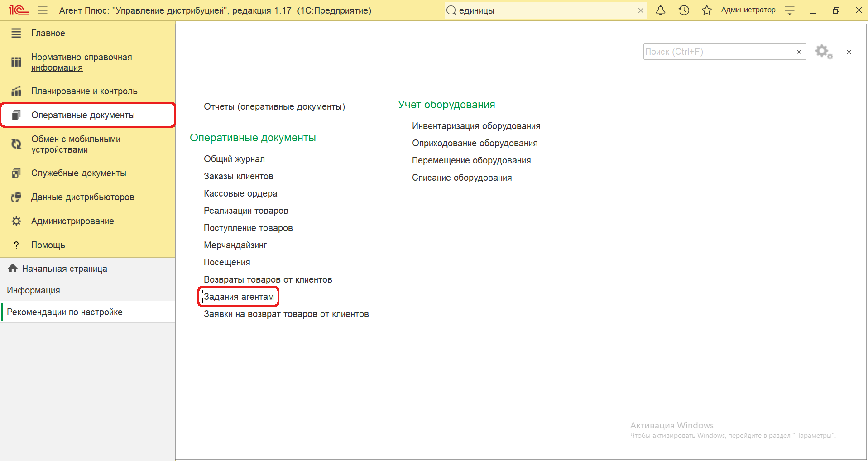
Task: Click the Администратор user name
Action: [x=748, y=10]
